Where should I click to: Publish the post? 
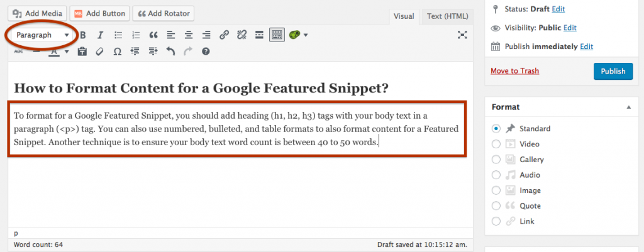(x=613, y=72)
